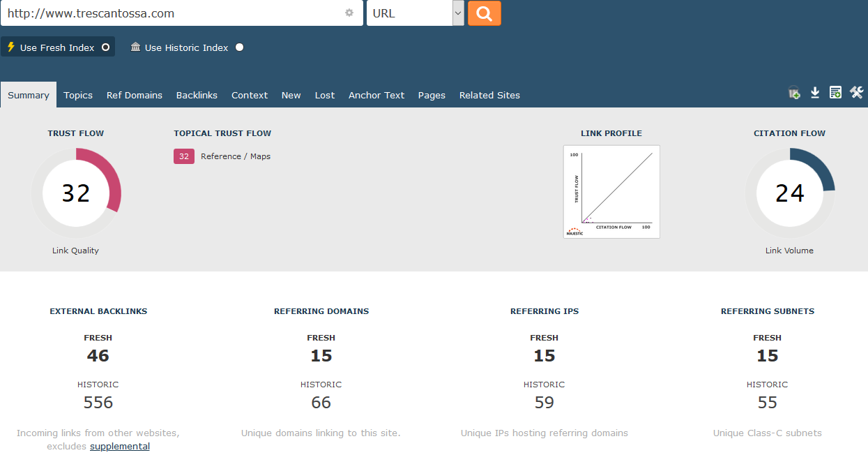Screen dimensions: 868x455
Task: Click the Reference / Maps topic label
Action: coord(236,156)
